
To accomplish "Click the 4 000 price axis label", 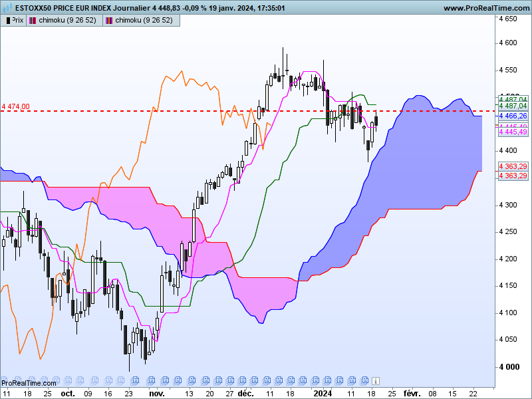I will coord(509,367).
